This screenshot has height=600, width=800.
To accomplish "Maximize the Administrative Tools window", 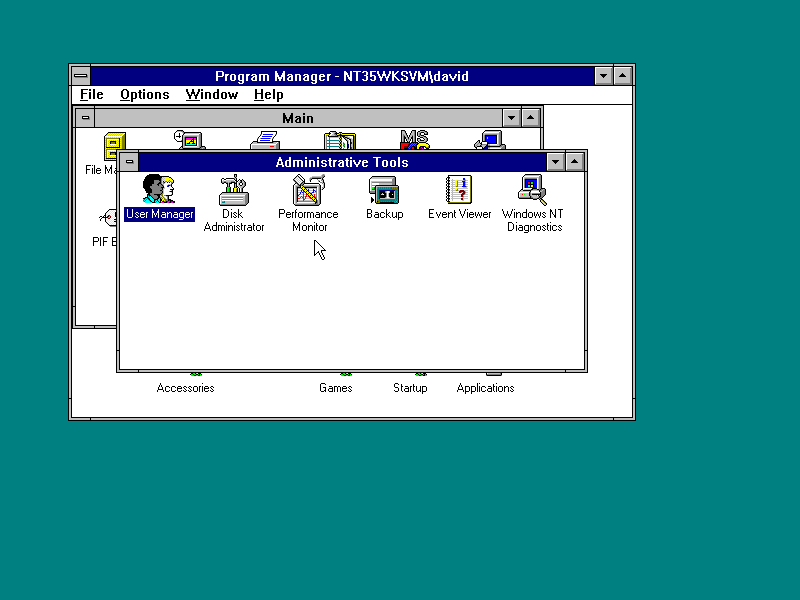I will 575,162.
